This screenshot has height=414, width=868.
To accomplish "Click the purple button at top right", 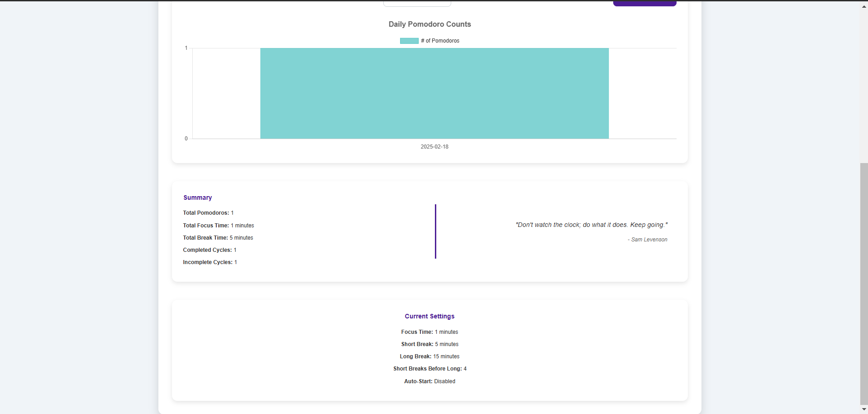I will (x=644, y=2).
